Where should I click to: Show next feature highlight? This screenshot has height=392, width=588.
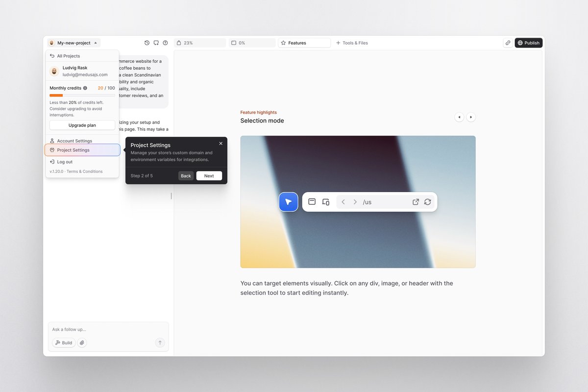pos(471,117)
